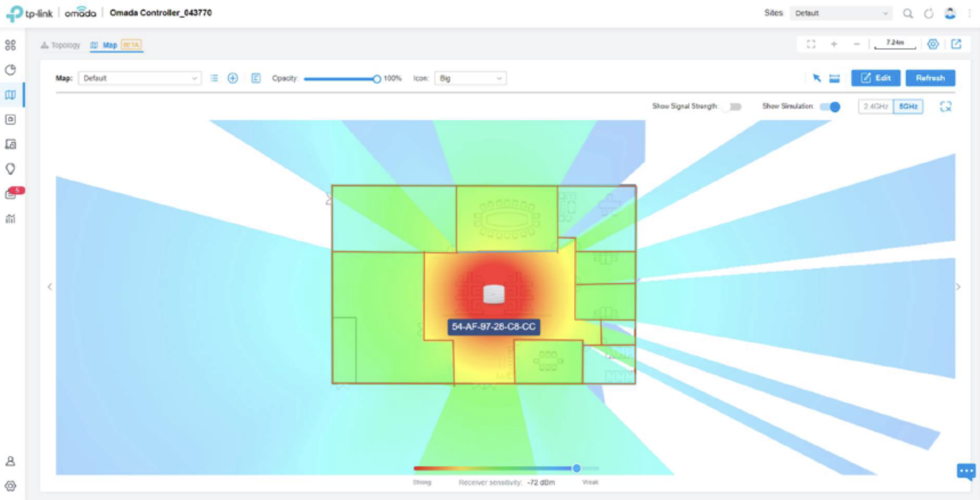
Task: Open map settings gear icon
Action: 933,45
